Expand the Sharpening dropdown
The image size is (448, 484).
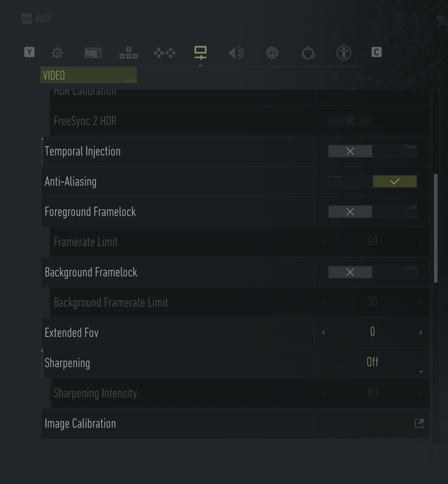372,363
